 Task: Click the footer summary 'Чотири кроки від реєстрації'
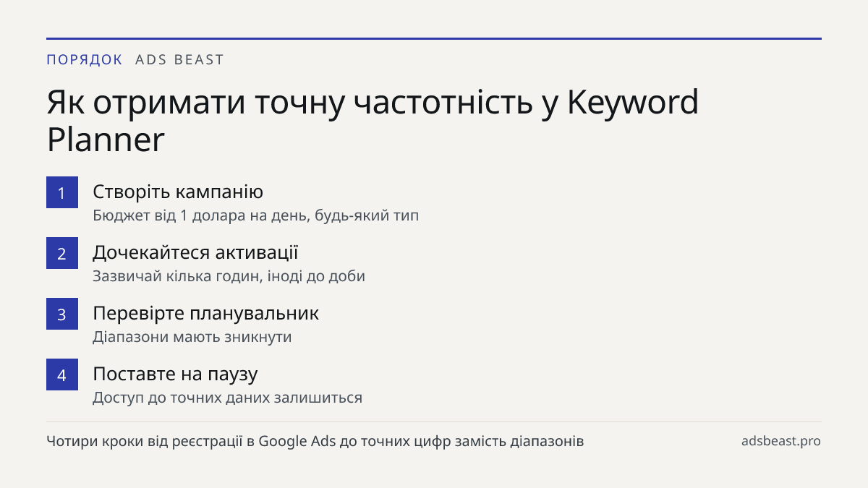(x=144, y=441)
